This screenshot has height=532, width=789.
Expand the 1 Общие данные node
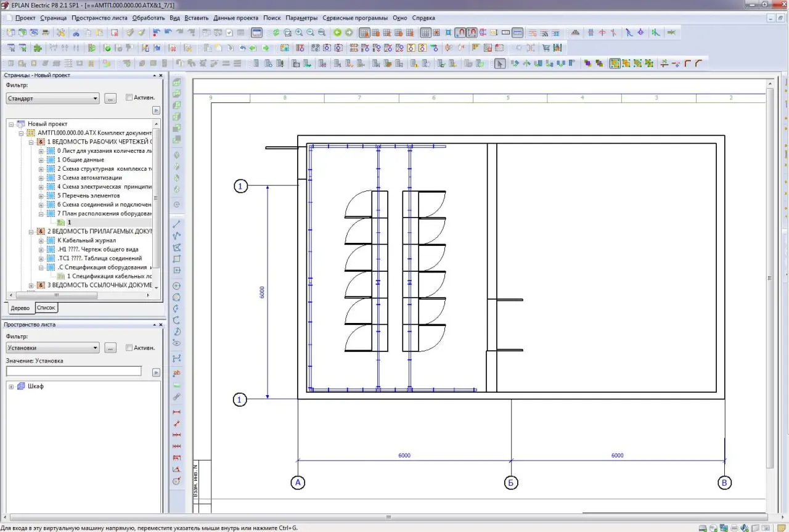pos(41,160)
